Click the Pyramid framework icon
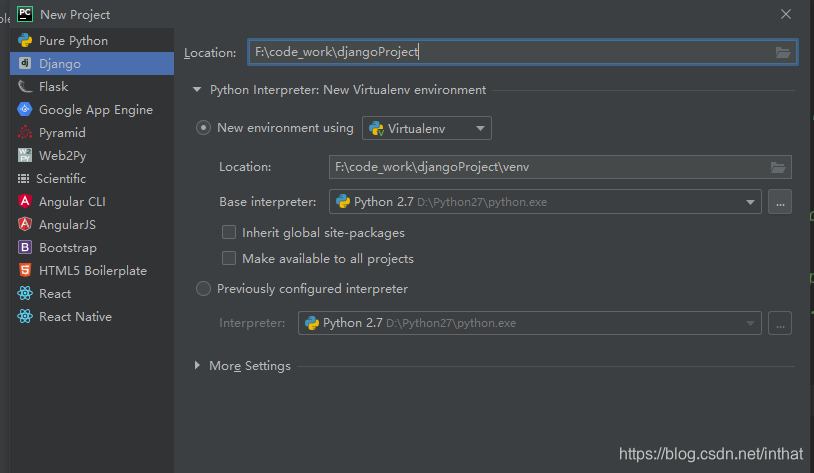The width and height of the screenshot is (814, 473). tap(25, 132)
